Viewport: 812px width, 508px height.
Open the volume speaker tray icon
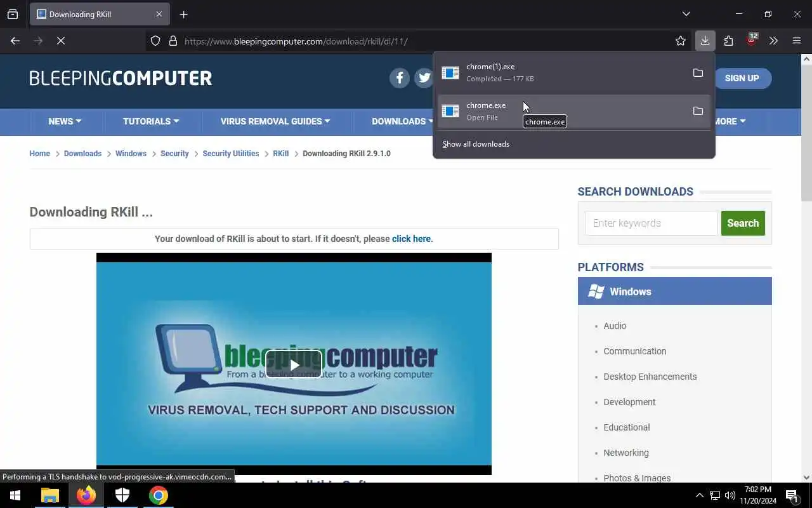click(x=730, y=495)
